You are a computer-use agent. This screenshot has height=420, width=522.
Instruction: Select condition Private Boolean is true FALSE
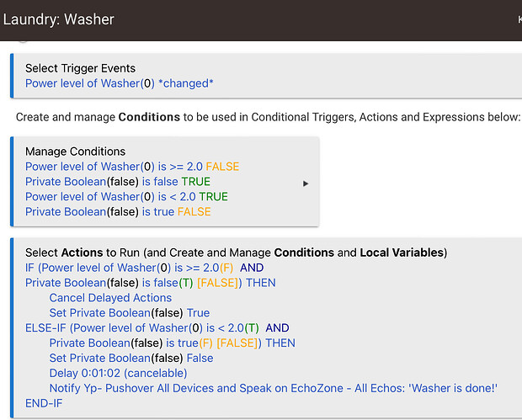(118, 211)
